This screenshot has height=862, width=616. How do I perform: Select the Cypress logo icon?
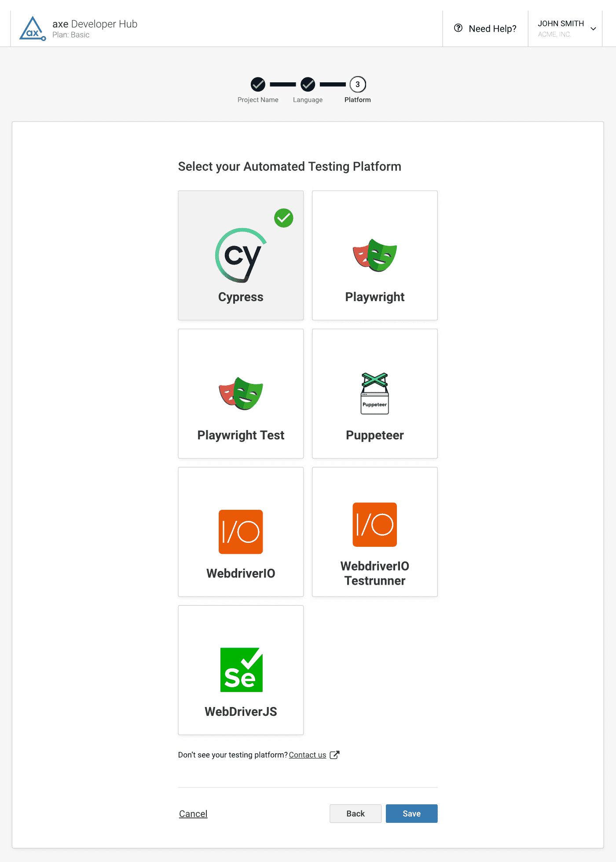click(x=241, y=255)
